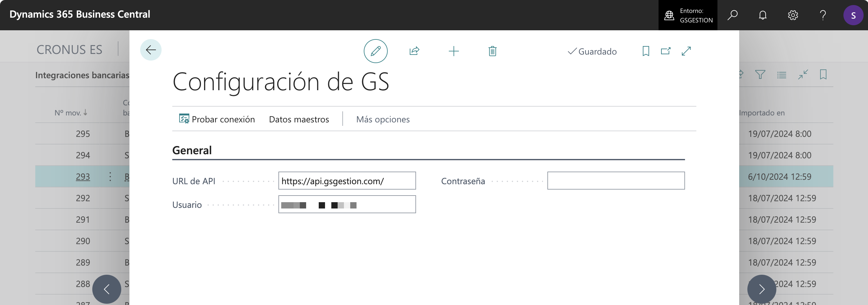Open the share icon
Image resolution: width=868 pixels, height=305 pixels.
point(414,51)
